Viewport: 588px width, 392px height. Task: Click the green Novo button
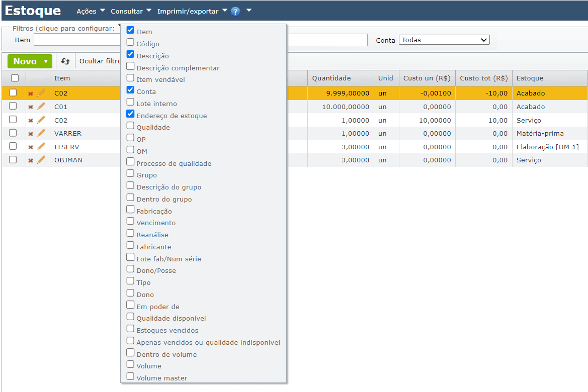pos(25,61)
